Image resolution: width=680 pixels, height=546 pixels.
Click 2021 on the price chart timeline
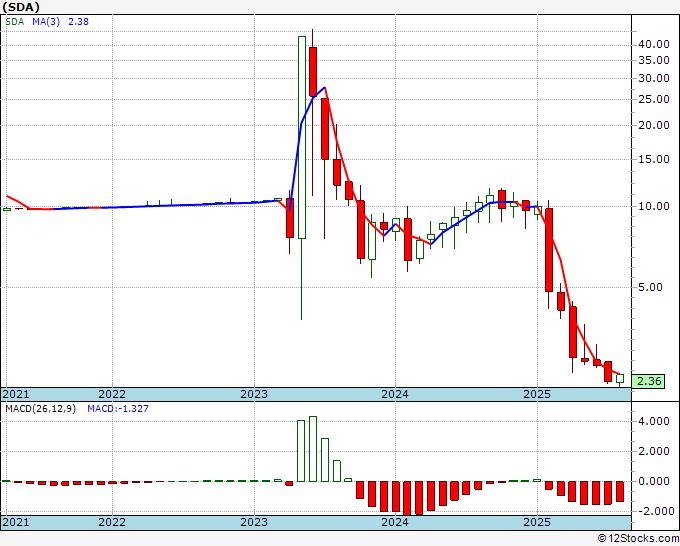coord(16,394)
